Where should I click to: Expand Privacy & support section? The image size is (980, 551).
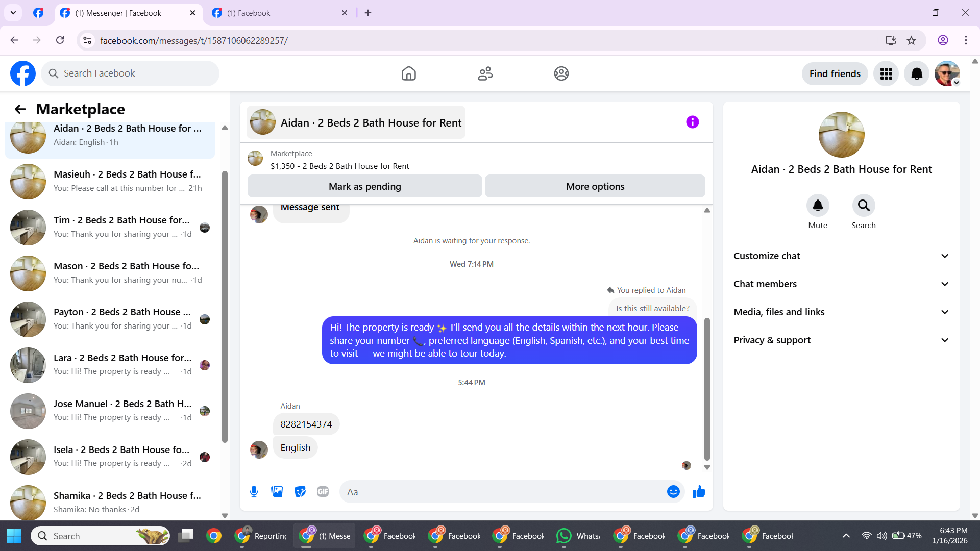[x=841, y=340]
